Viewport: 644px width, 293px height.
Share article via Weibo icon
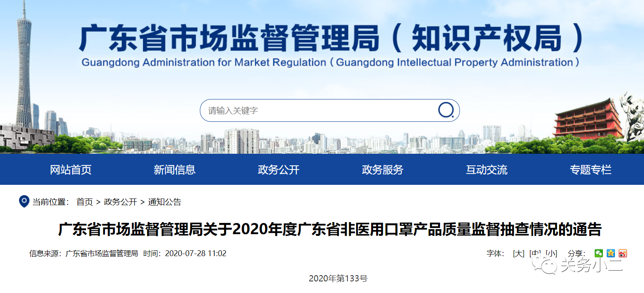(x=622, y=253)
